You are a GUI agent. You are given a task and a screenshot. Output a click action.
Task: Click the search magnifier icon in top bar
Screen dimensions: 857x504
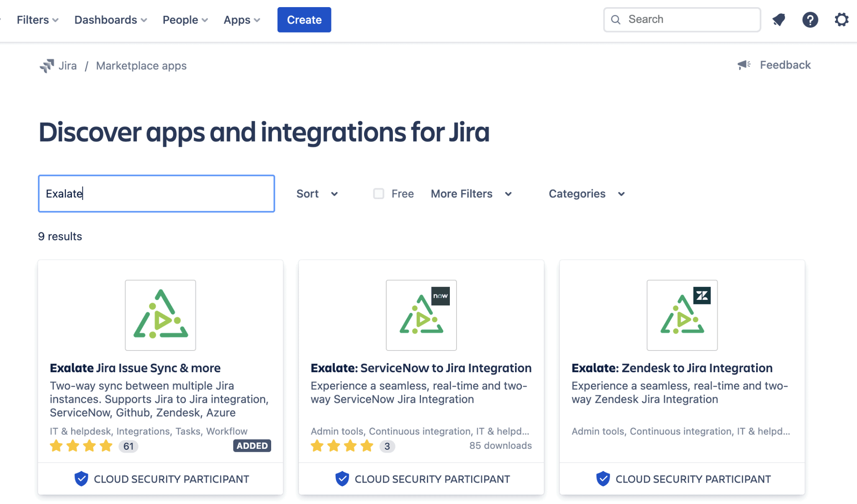coord(616,20)
